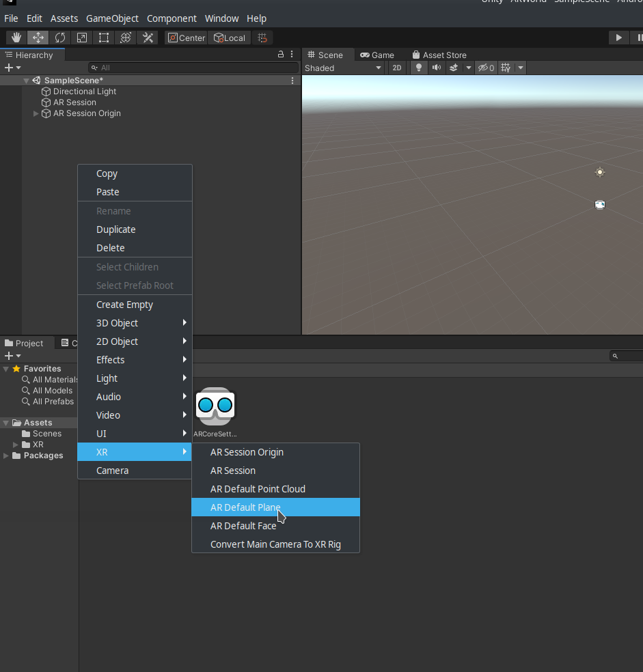This screenshot has height=672, width=643.
Task: Open the SampleScene row options menu
Action: (x=292, y=81)
